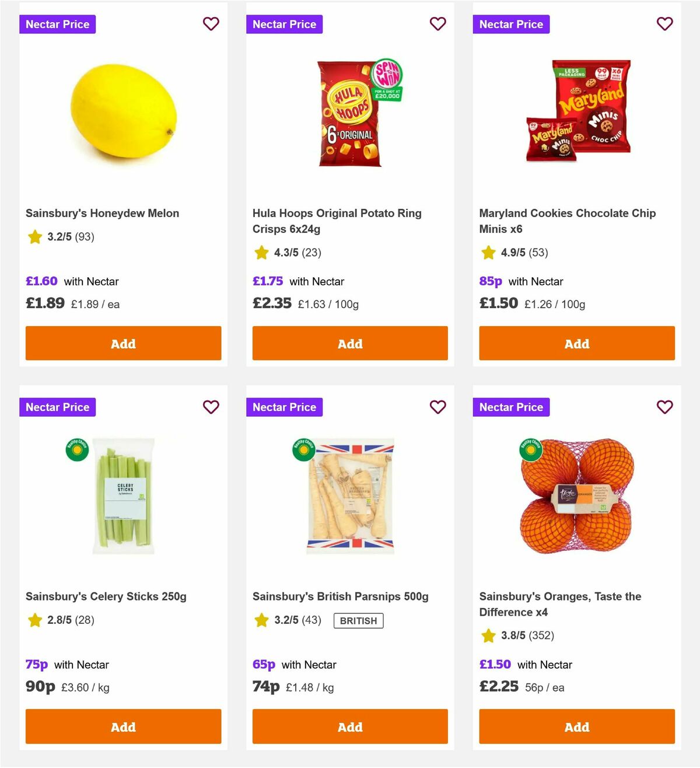Select the star rating on the Honeydew Melon
Image resolution: width=700 pixels, height=768 pixels.
tap(34, 237)
